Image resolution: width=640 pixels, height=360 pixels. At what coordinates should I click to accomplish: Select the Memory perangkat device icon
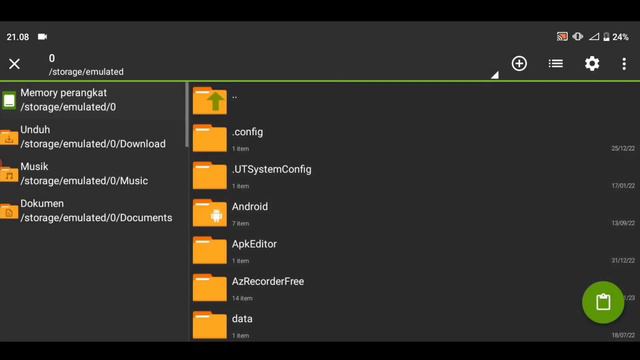tap(9, 100)
